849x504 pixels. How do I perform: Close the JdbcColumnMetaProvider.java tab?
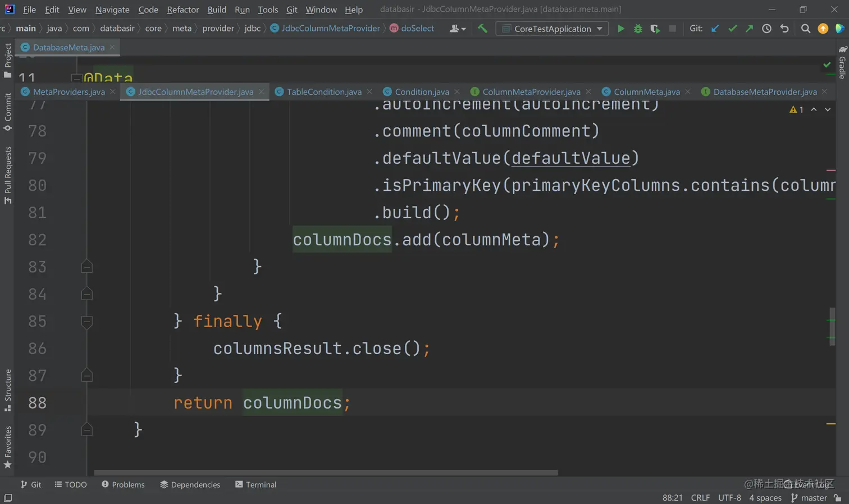point(261,91)
